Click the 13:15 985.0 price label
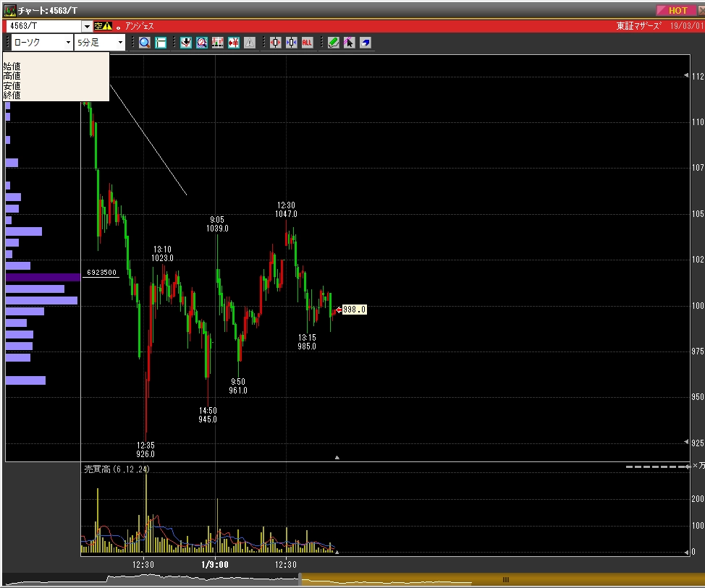 pyautogui.click(x=307, y=342)
